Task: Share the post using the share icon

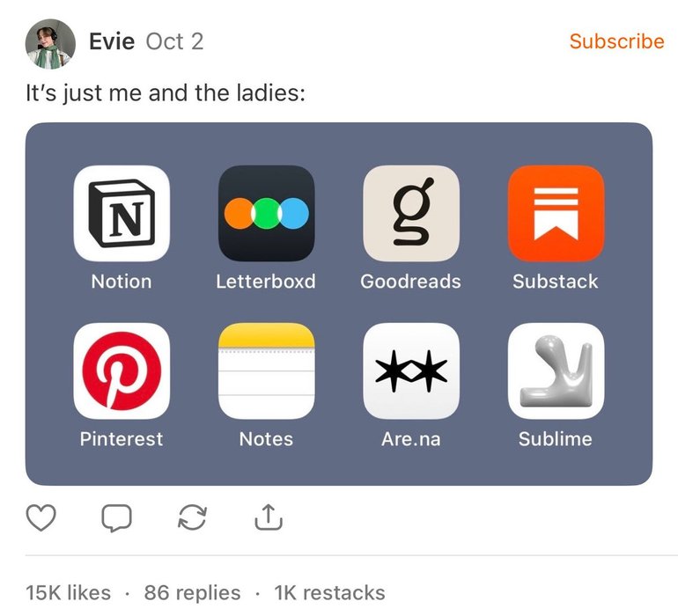Action: (x=269, y=517)
